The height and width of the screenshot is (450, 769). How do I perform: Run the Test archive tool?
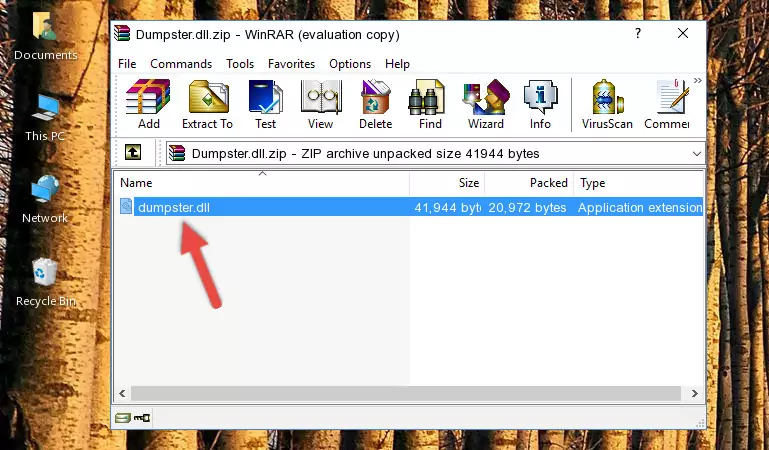(265, 104)
